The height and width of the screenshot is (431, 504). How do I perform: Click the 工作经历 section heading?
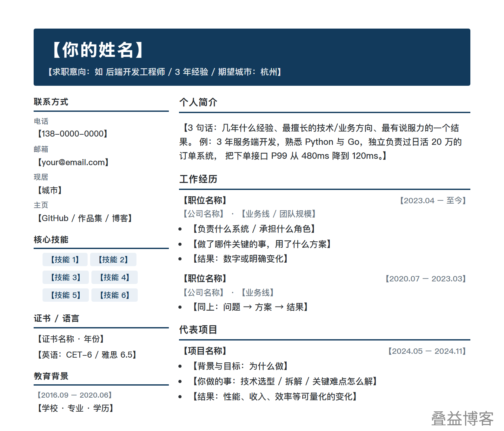[198, 179]
